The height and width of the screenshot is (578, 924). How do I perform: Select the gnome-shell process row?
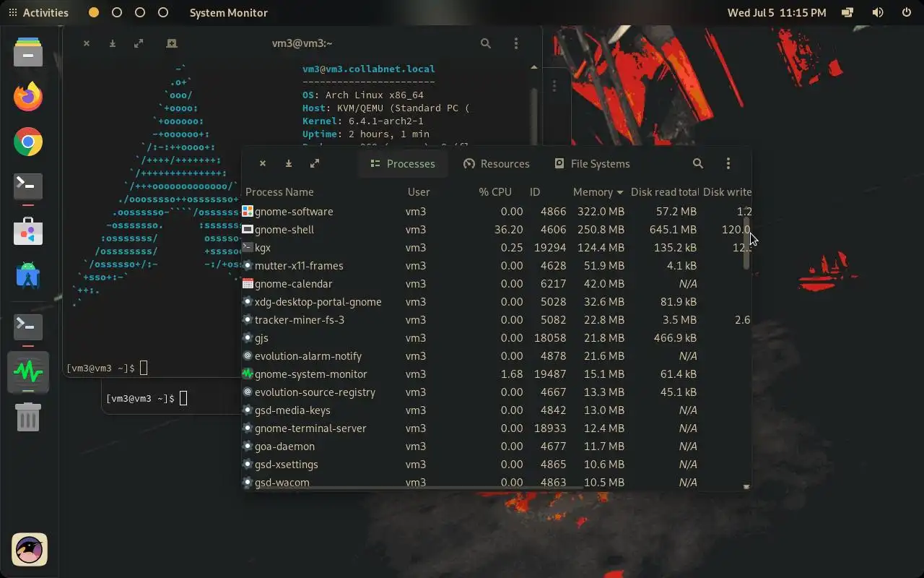[x=497, y=229]
